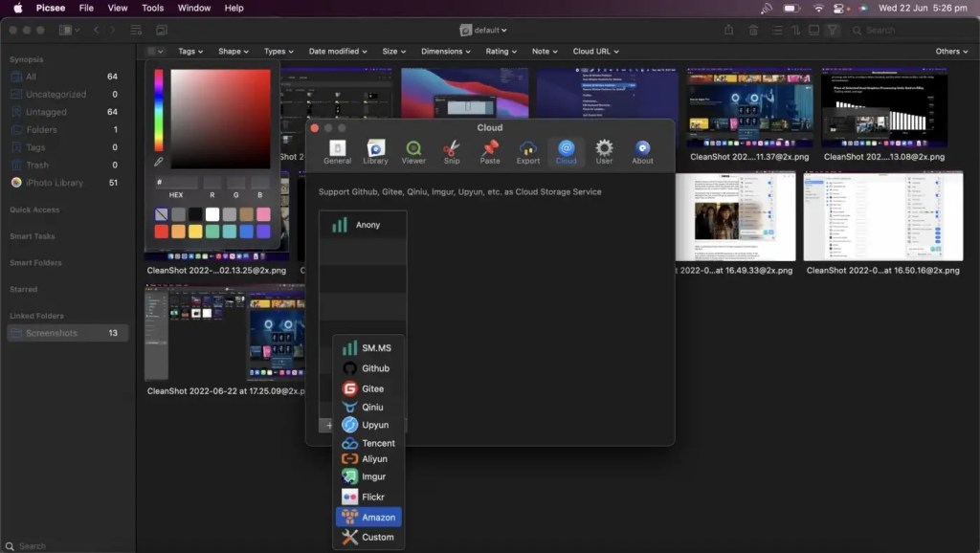The image size is (980, 553).
Task: Choose Gitee cloud service
Action: pos(368,388)
